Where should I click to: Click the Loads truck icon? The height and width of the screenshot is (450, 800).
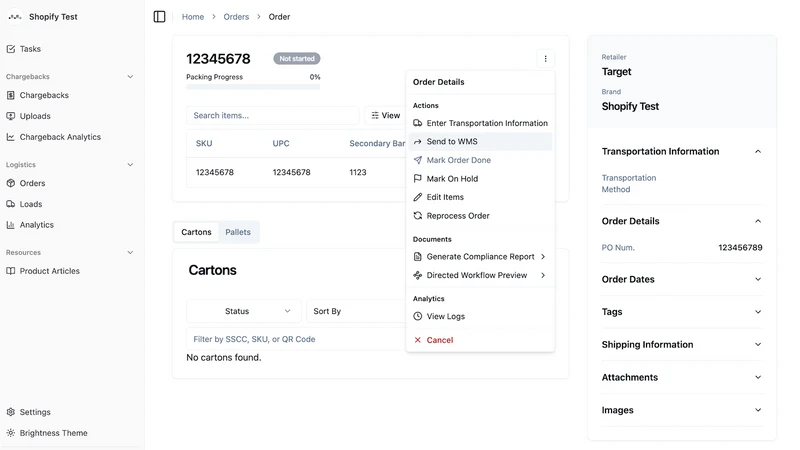(x=11, y=204)
